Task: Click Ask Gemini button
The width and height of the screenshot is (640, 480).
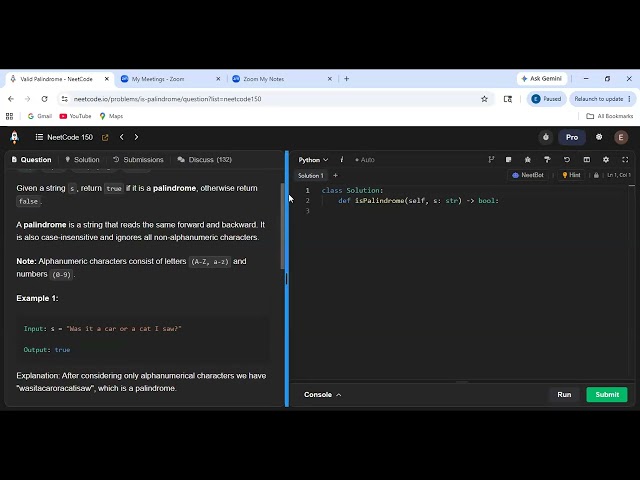Action: coord(541,78)
